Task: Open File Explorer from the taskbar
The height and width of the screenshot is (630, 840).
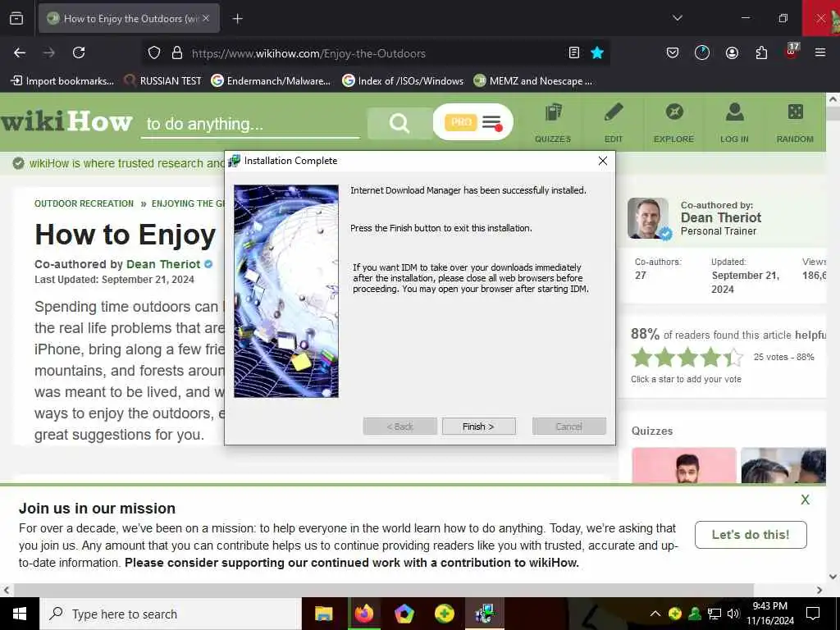Action: (323, 614)
